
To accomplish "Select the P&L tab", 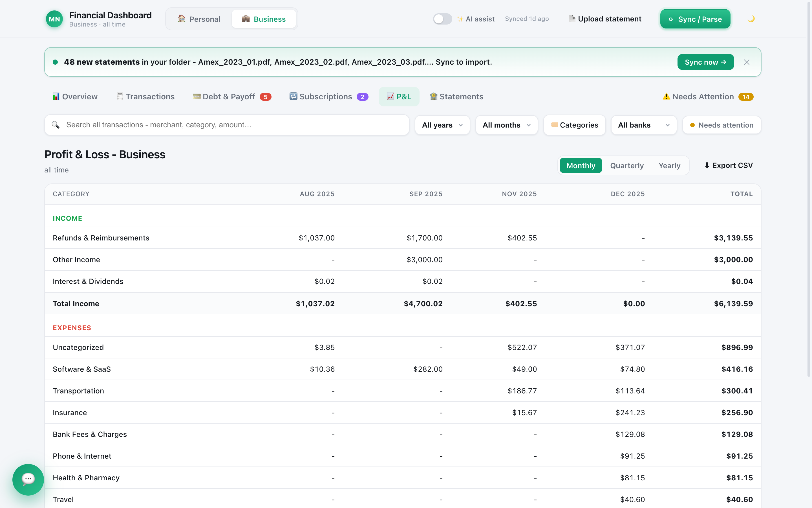I will click(399, 97).
